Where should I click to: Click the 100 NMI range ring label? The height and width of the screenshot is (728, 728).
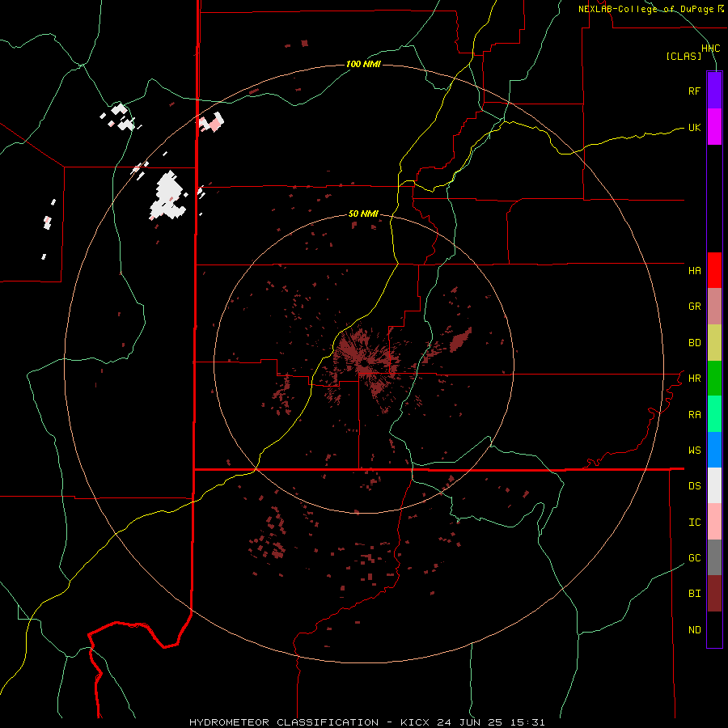point(363,64)
